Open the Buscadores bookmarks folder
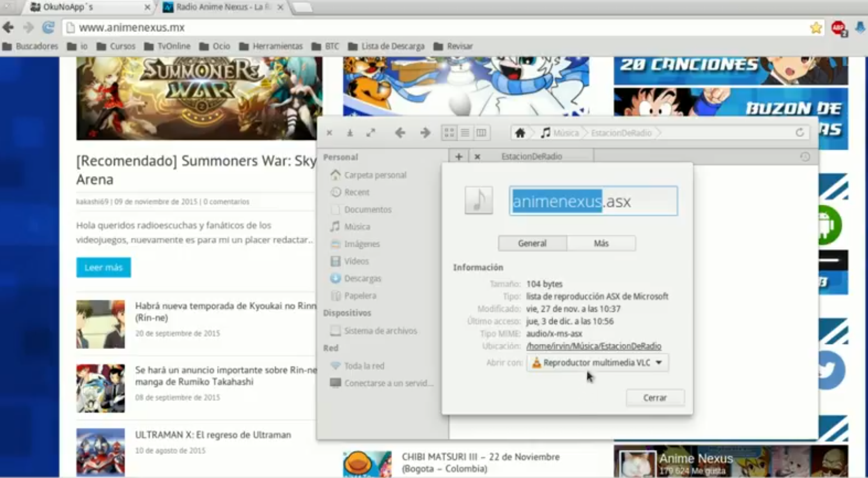 tap(31, 46)
